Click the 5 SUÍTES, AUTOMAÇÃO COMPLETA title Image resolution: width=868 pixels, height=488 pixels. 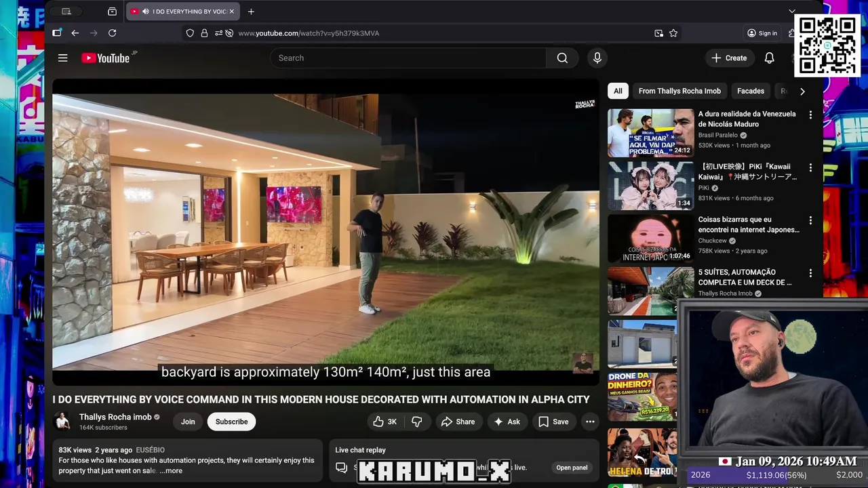pyautogui.click(x=745, y=277)
